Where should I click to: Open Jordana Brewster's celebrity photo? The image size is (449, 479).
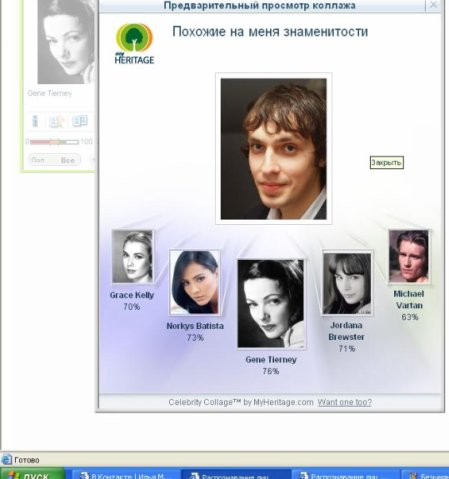click(347, 283)
